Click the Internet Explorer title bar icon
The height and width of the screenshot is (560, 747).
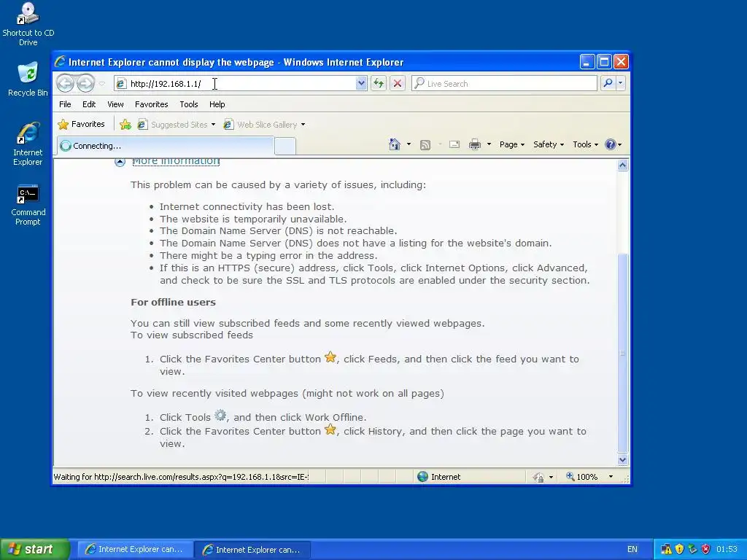(x=60, y=61)
